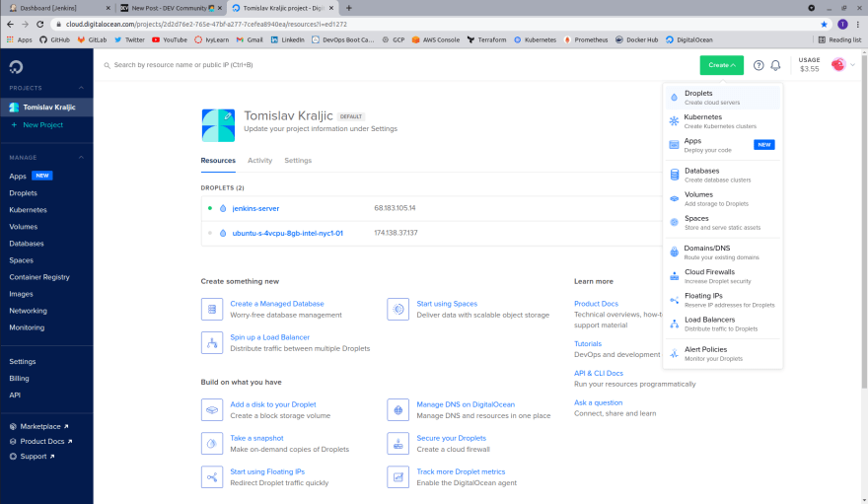
Task: Click the Load Balancer tile icon
Action: tap(212, 343)
